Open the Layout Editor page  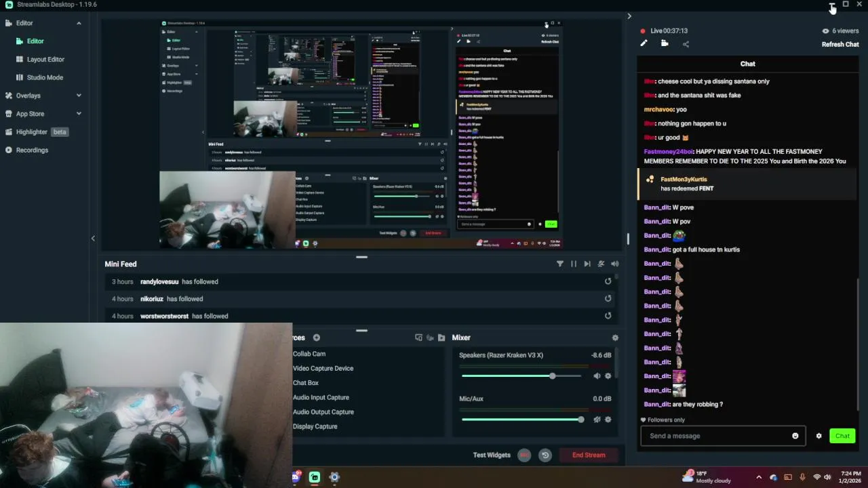[45, 59]
